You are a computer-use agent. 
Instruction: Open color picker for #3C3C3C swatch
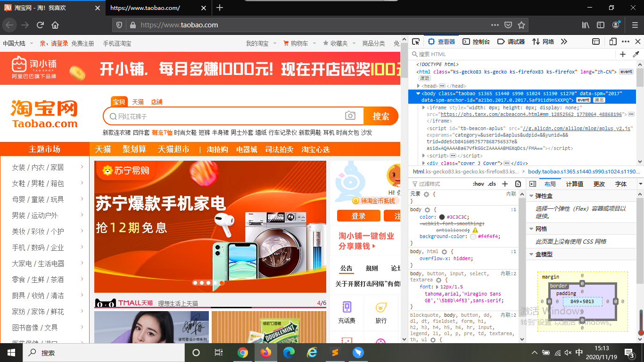pyautogui.click(x=442, y=217)
